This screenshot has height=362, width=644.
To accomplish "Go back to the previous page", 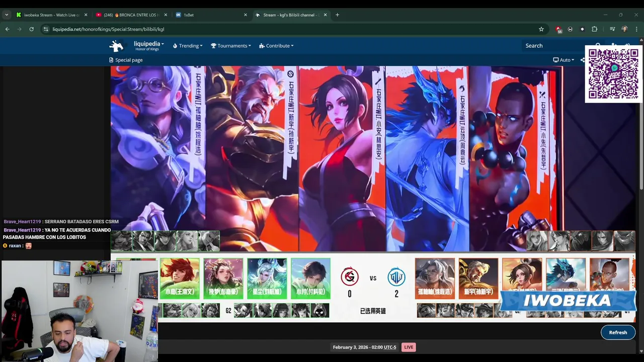I will pos(7,29).
